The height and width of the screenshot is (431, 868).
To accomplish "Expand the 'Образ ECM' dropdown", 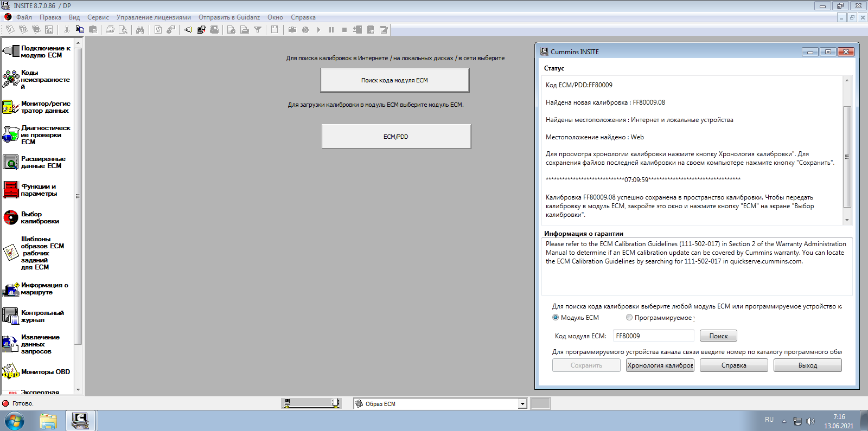I will 522,404.
